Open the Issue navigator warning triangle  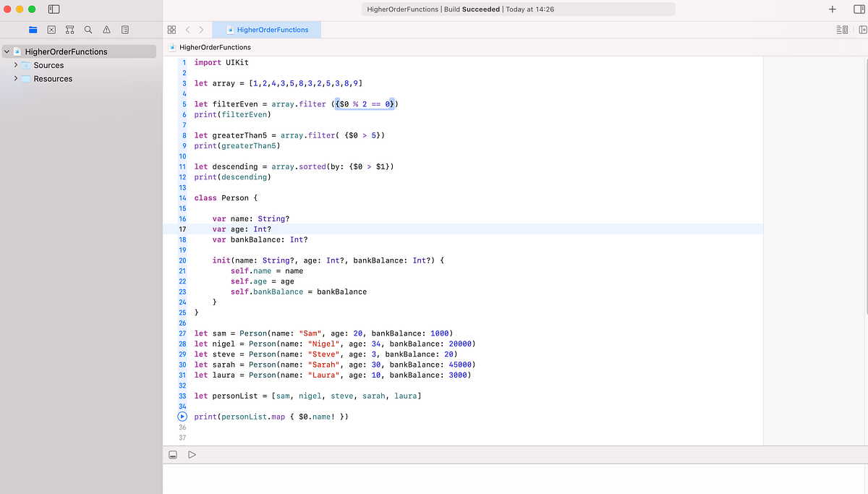(106, 29)
